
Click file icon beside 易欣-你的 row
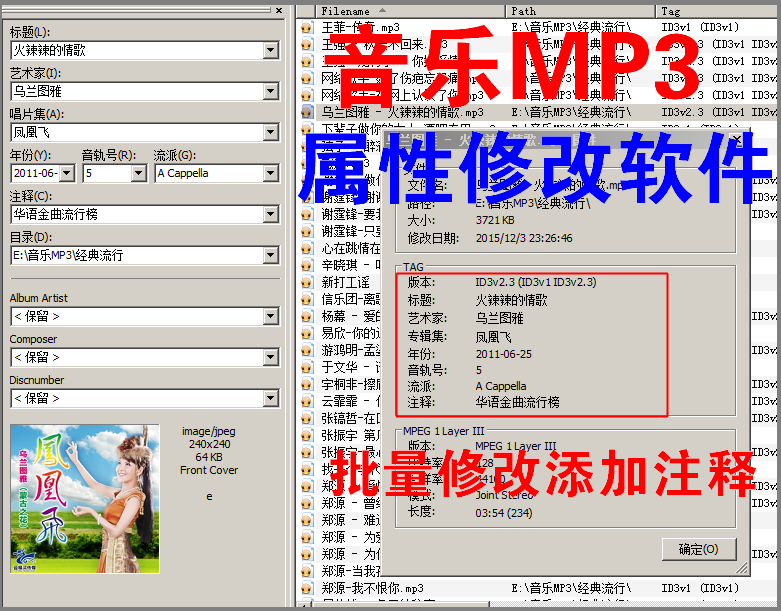307,333
